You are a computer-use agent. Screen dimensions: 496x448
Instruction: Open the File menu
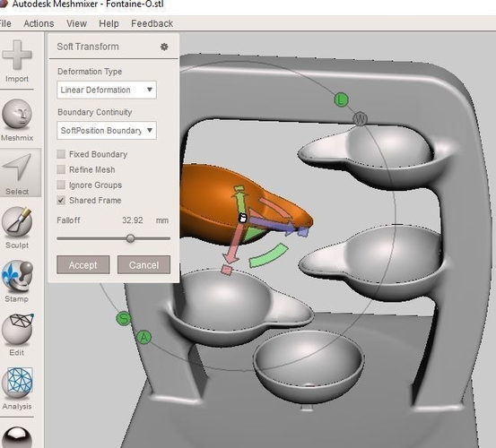pos(5,23)
